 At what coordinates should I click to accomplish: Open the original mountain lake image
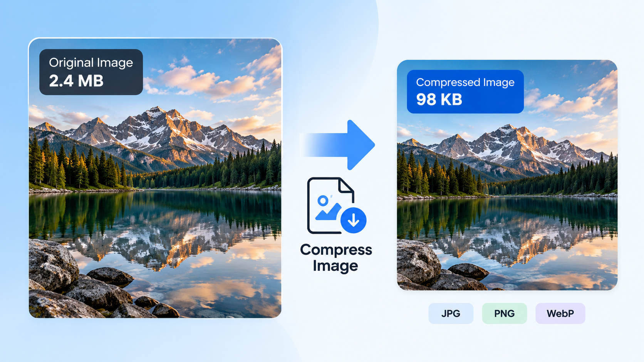tap(155, 178)
